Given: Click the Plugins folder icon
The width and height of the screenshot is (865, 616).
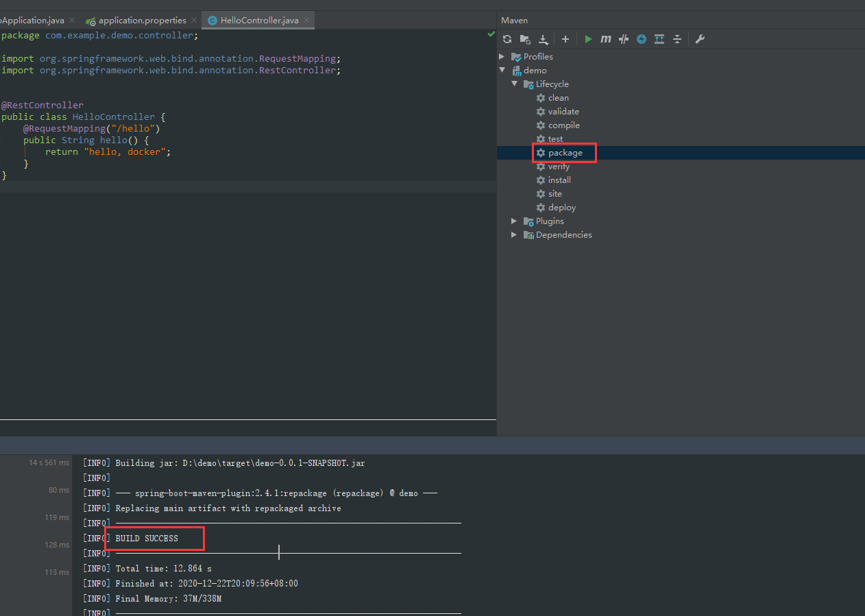Looking at the screenshot, I should tap(528, 221).
